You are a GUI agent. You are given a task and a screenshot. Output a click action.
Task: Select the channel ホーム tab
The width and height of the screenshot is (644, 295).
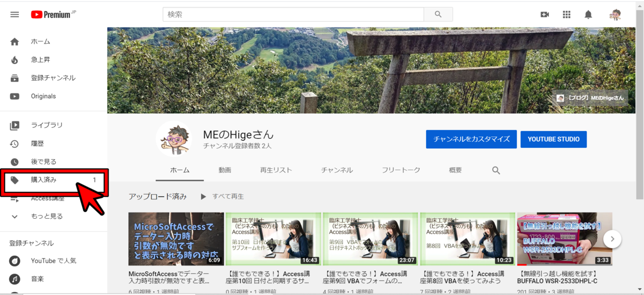[180, 170]
